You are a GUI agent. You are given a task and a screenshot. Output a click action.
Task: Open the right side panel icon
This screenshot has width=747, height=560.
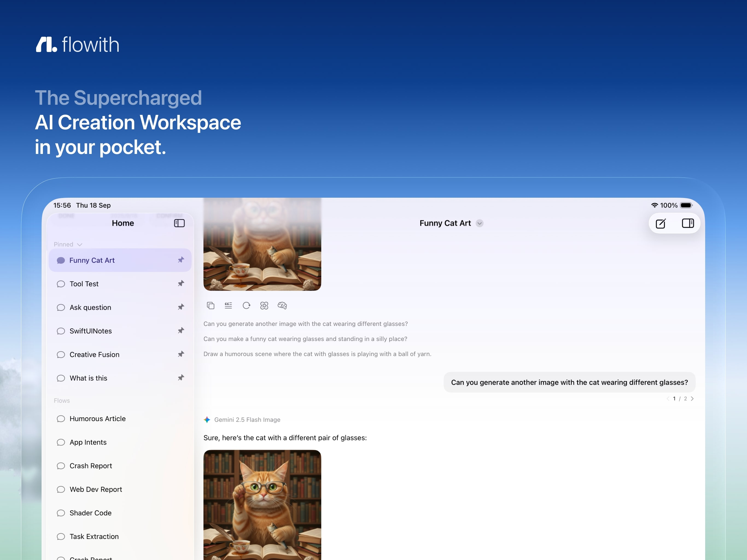[x=688, y=223]
